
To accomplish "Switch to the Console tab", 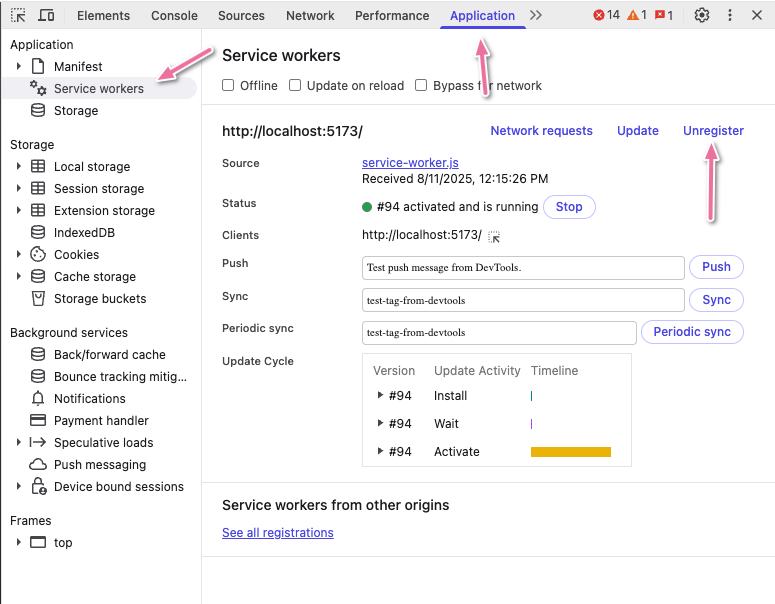I will [x=174, y=15].
